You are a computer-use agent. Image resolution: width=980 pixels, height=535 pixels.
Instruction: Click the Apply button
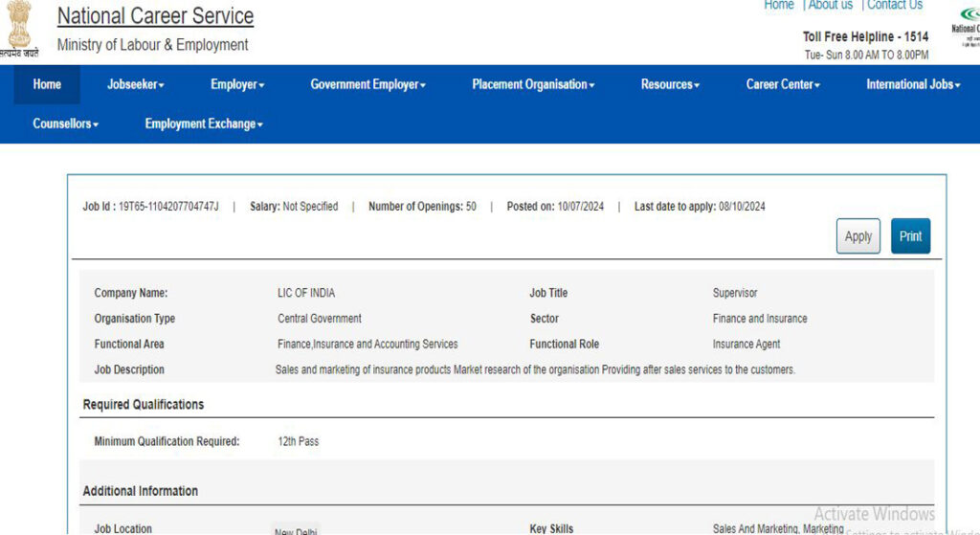point(858,236)
